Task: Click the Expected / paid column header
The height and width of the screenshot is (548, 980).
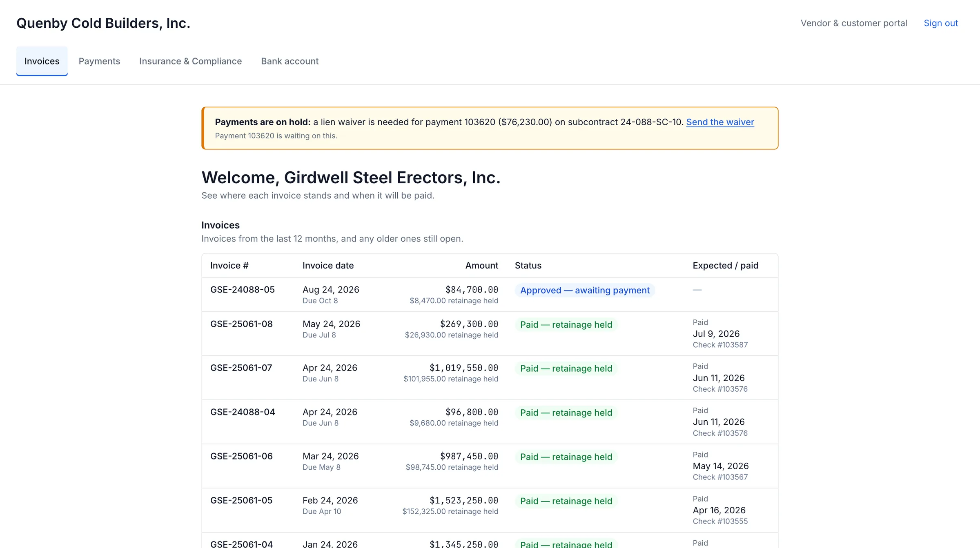Action: pyautogui.click(x=725, y=266)
